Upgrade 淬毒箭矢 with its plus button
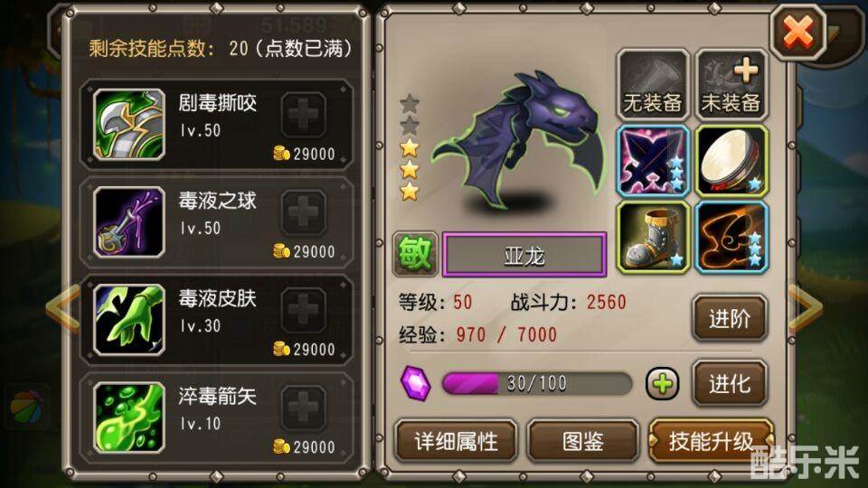The width and height of the screenshot is (868, 488). [303, 408]
